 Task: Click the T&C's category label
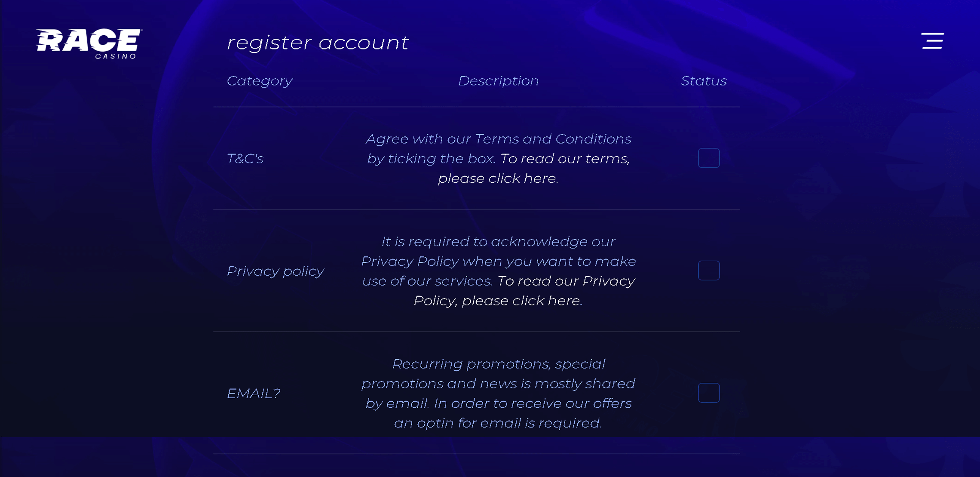245,159
